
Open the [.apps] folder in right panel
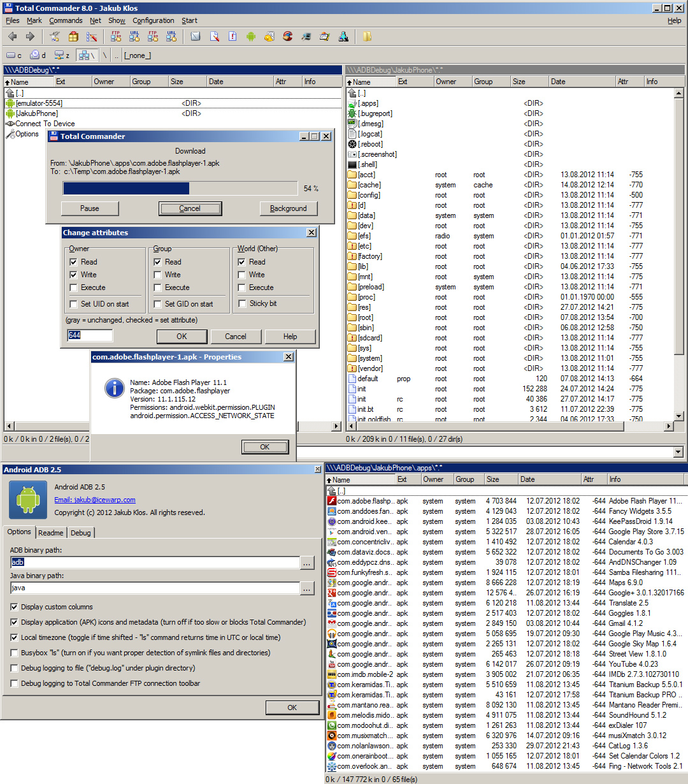point(368,103)
